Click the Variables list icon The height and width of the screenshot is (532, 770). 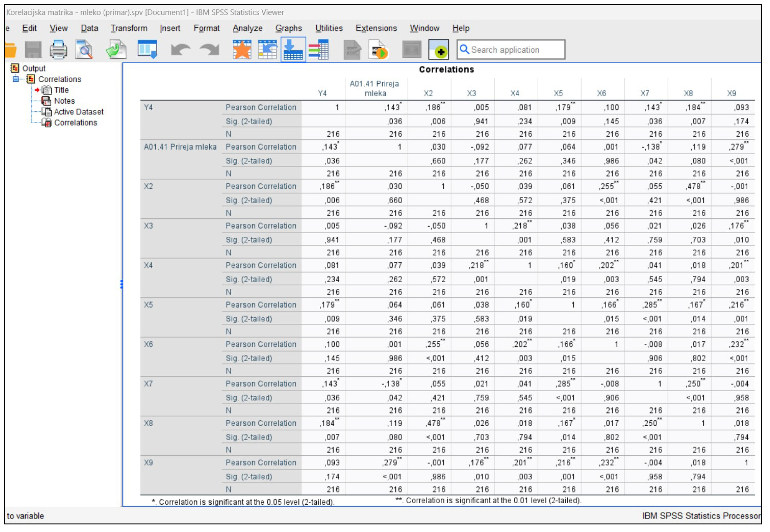[x=319, y=50]
